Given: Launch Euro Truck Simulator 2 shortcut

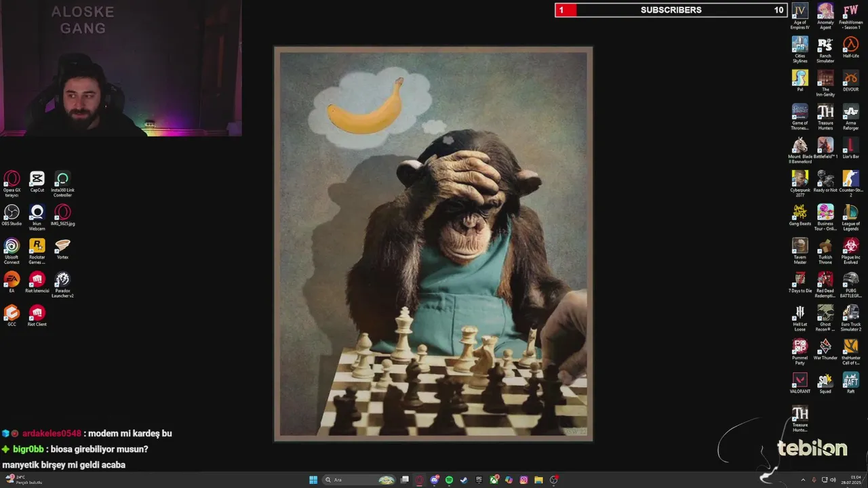Looking at the screenshot, I should point(850,318).
